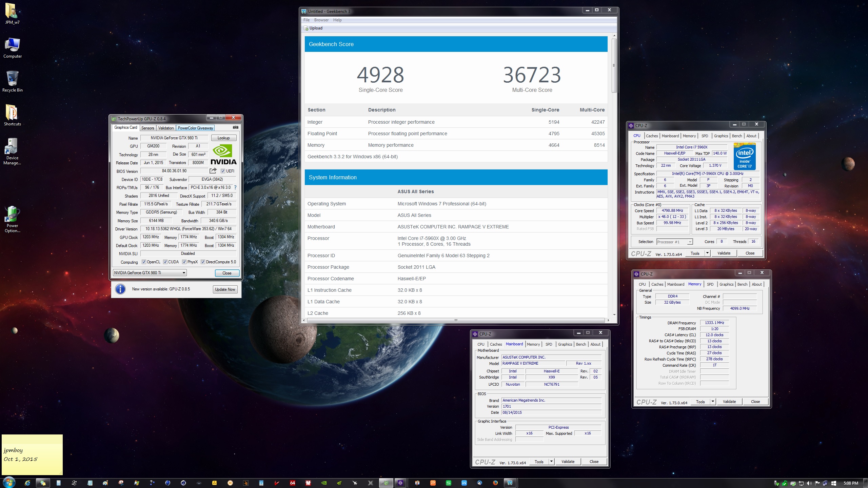Launch Internet Explorer from the taskbar
868x488 pixels.
pyautogui.click(x=27, y=483)
